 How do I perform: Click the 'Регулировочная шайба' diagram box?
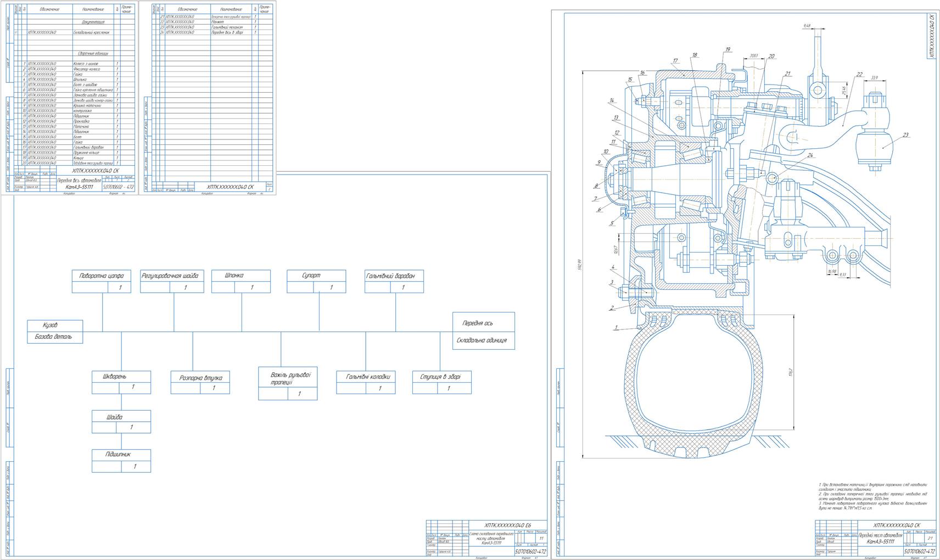pos(172,281)
